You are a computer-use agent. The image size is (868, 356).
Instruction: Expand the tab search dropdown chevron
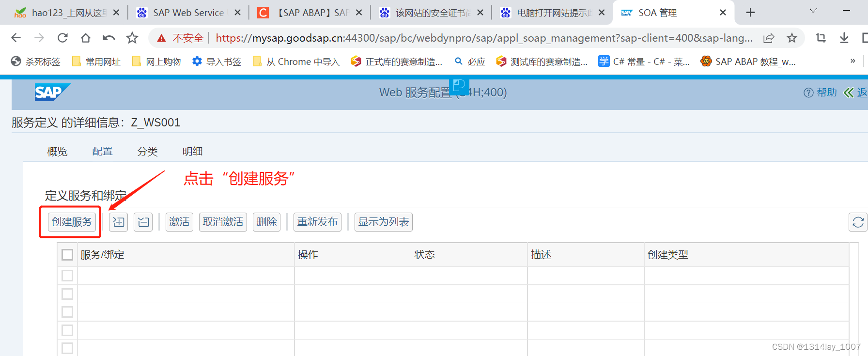coord(813,11)
